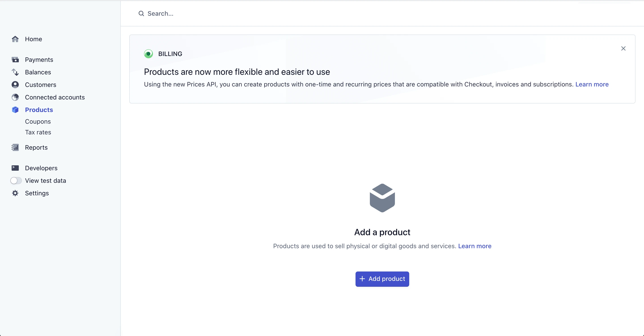Viewport: 644px width, 336px height.
Task: Follow Learn more link in Billing banner
Action: click(592, 84)
